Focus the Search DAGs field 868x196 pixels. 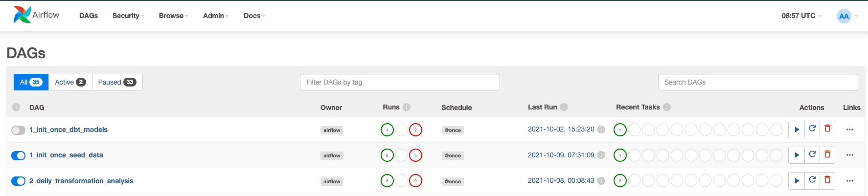(x=757, y=82)
